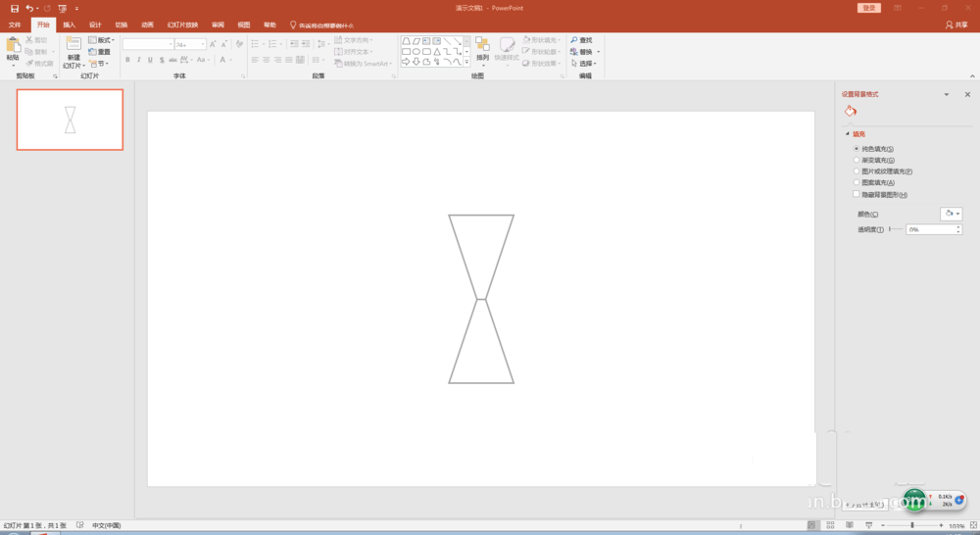Click the Paste (粘贴) clipboard icon
The height and width of the screenshot is (535, 980).
tap(13, 45)
